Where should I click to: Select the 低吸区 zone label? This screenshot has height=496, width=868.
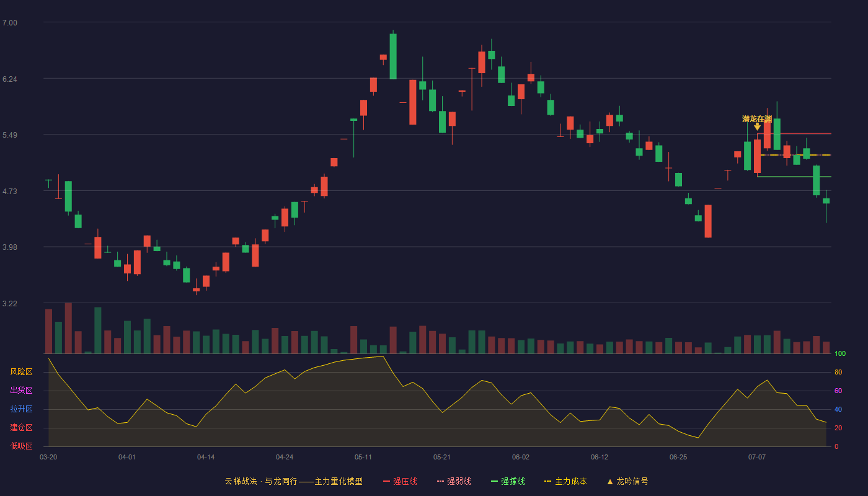[21, 446]
